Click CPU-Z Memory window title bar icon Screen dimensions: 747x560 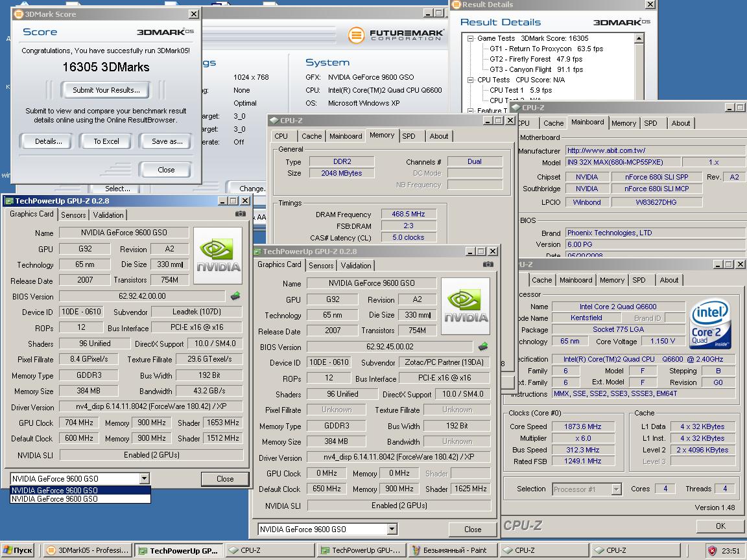point(274,121)
